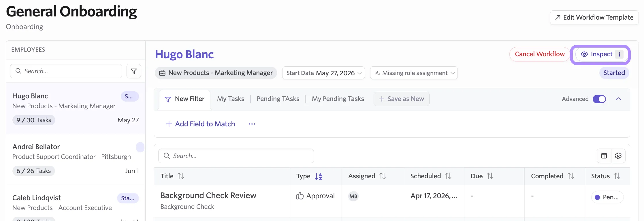Click Edit Workflow Template button
The height and width of the screenshot is (221, 644).
[x=594, y=18]
